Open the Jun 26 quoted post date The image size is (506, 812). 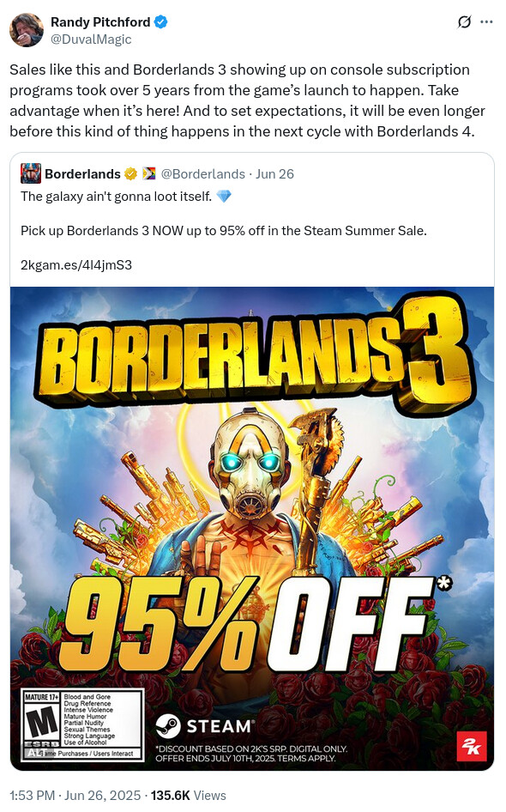(274, 174)
